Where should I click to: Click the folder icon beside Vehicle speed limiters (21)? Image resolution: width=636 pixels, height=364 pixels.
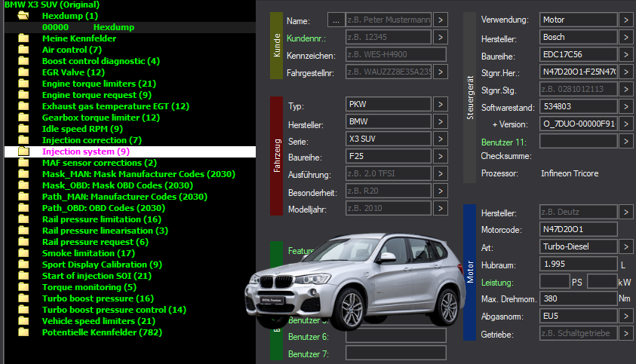tap(23, 321)
